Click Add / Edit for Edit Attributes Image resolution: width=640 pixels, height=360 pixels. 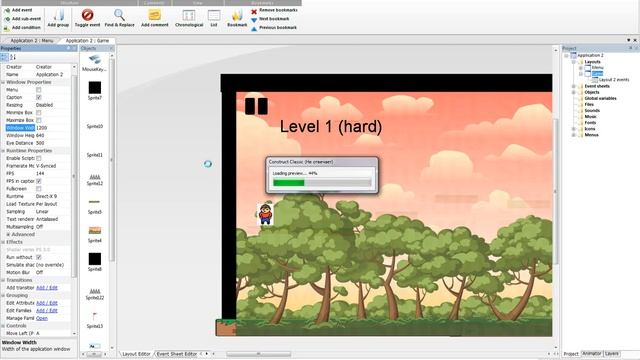pyautogui.click(x=47, y=303)
